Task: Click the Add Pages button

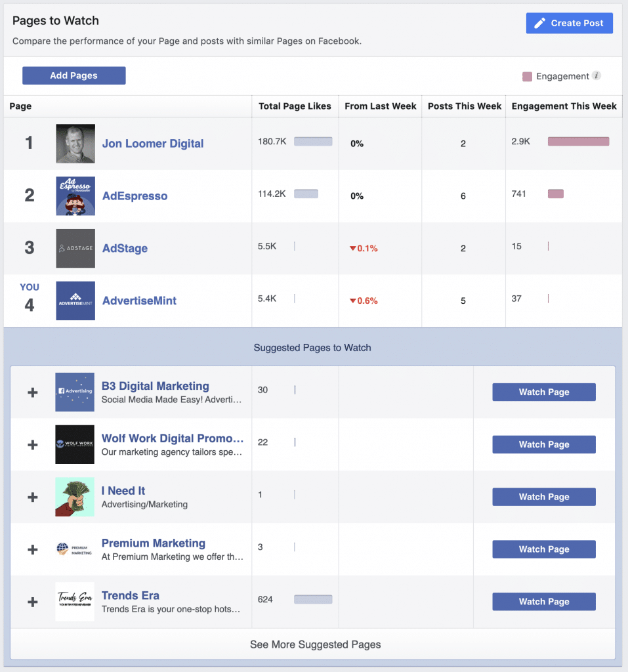Action: tap(73, 75)
